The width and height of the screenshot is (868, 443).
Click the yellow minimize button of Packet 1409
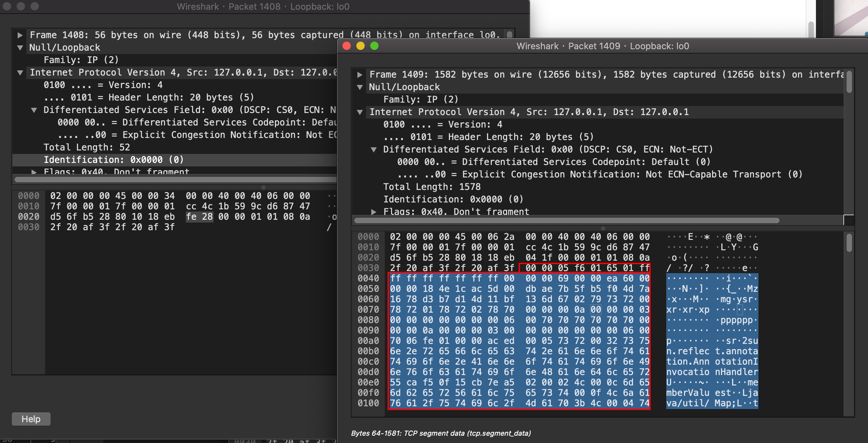coord(361,46)
